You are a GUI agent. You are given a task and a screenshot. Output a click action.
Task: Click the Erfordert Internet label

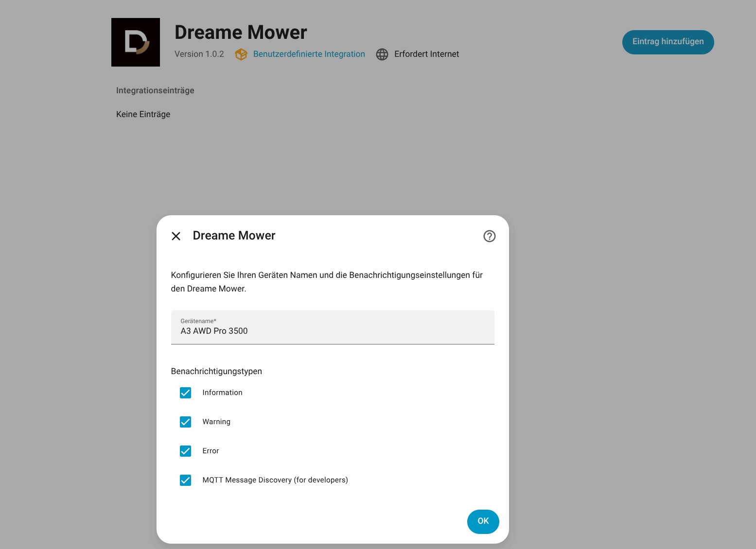[x=427, y=54]
